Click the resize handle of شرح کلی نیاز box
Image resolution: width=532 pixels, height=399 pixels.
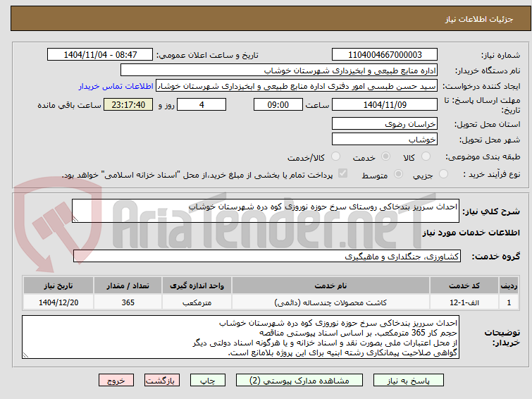click(75, 219)
